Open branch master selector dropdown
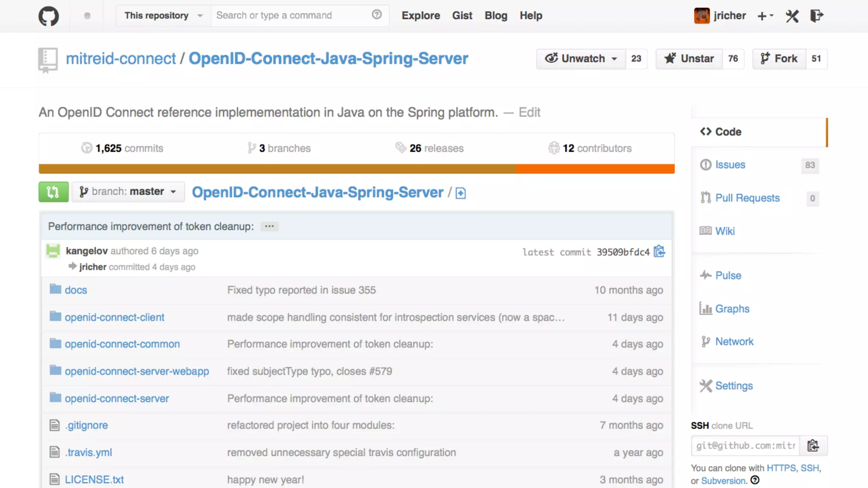This screenshot has width=868, height=488. click(128, 192)
